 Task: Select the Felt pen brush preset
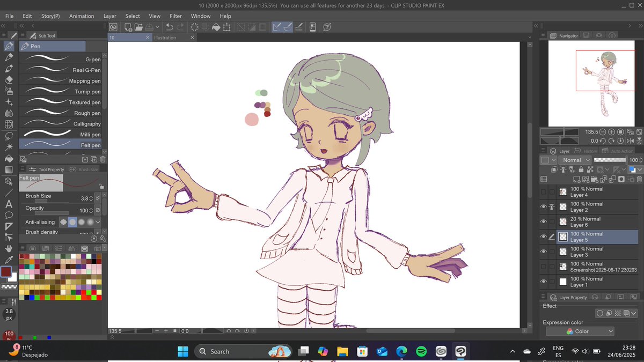pos(60,145)
